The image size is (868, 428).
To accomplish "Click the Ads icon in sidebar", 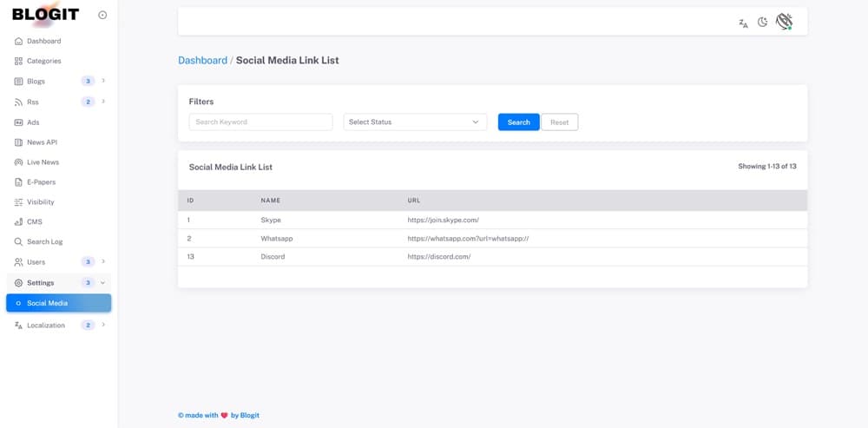I will pyautogui.click(x=18, y=122).
